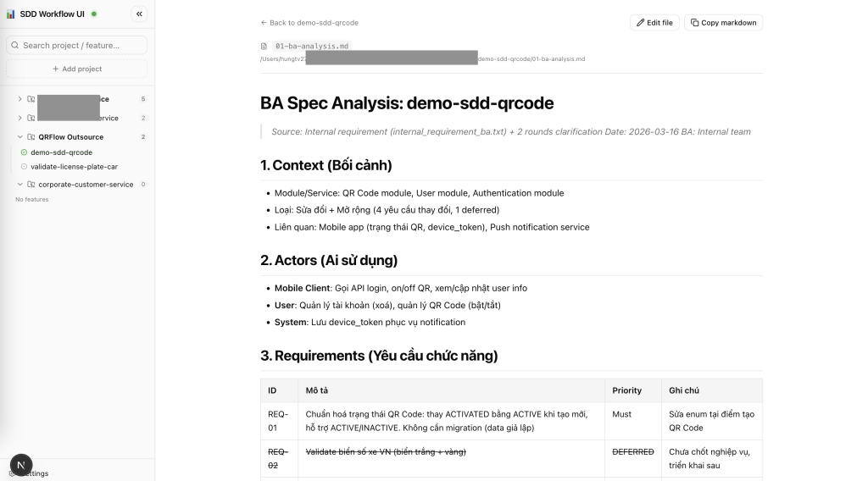The height and width of the screenshot is (481, 868).
Task: Open the round N avatar badge
Action: coord(21,465)
